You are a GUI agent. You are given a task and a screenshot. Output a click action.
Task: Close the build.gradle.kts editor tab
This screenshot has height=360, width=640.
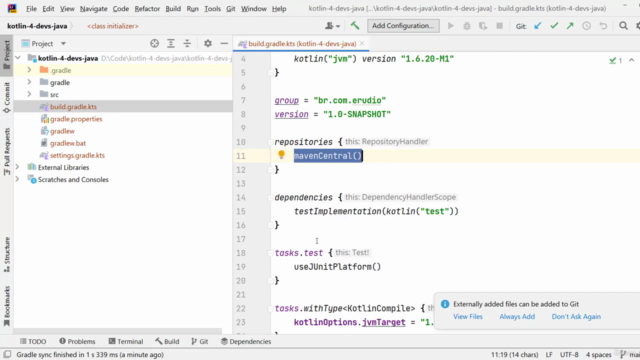point(362,44)
